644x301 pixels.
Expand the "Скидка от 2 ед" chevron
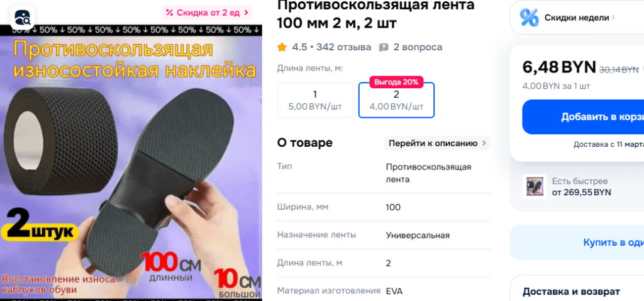pyautogui.click(x=246, y=13)
